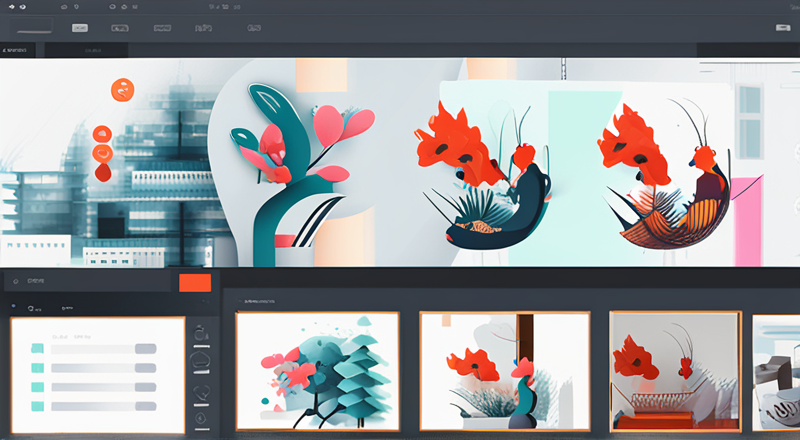Open the first row's gray pill dropdown
The image size is (800, 440).
point(145,349)
